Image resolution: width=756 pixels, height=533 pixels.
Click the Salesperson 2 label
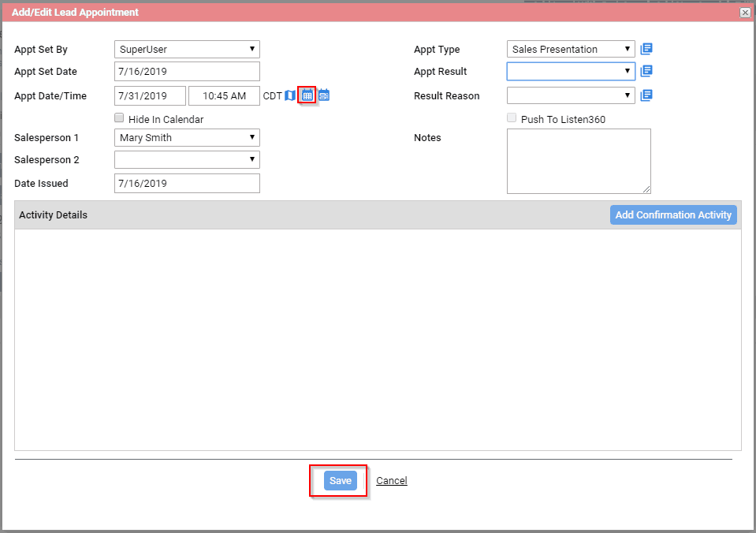tap(47, 160)
